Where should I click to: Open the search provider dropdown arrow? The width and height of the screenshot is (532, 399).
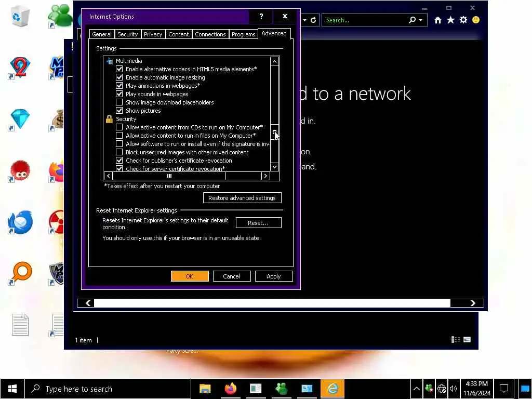pos(421,20)
